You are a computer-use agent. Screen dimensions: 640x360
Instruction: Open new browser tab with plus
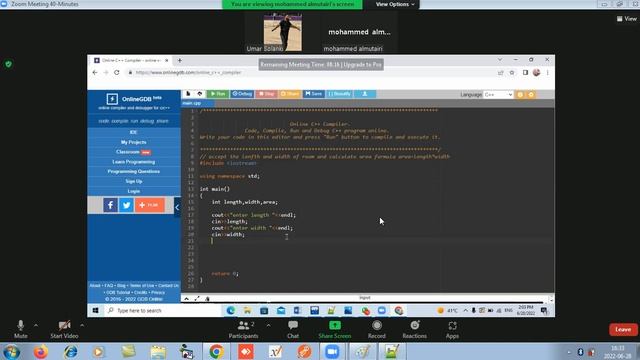point(180,60)
